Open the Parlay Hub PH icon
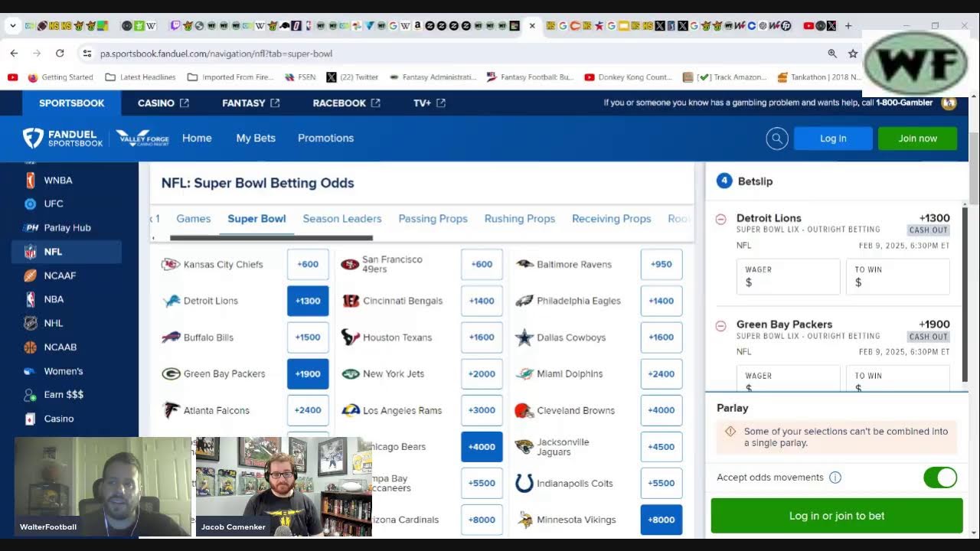Viewport: 980px width, 551px height. 31,228
